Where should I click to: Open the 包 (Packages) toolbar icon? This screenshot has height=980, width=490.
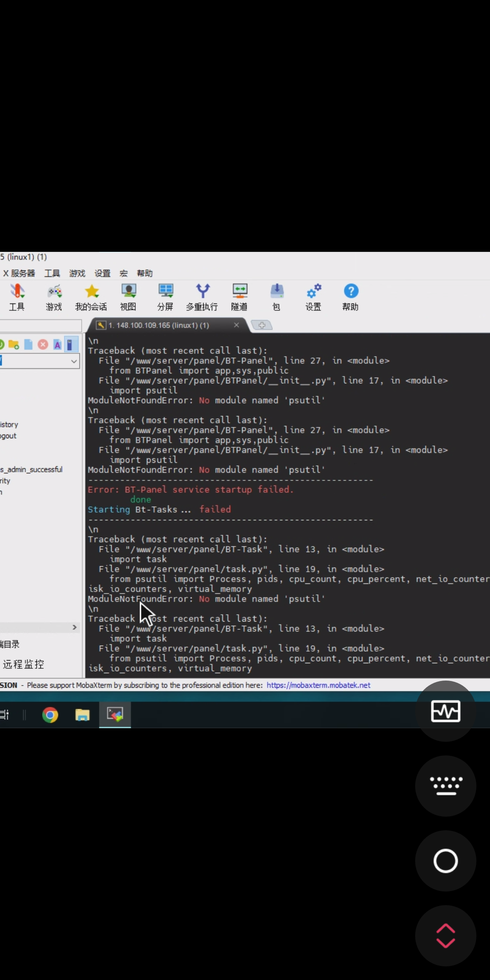click(276, 297)
